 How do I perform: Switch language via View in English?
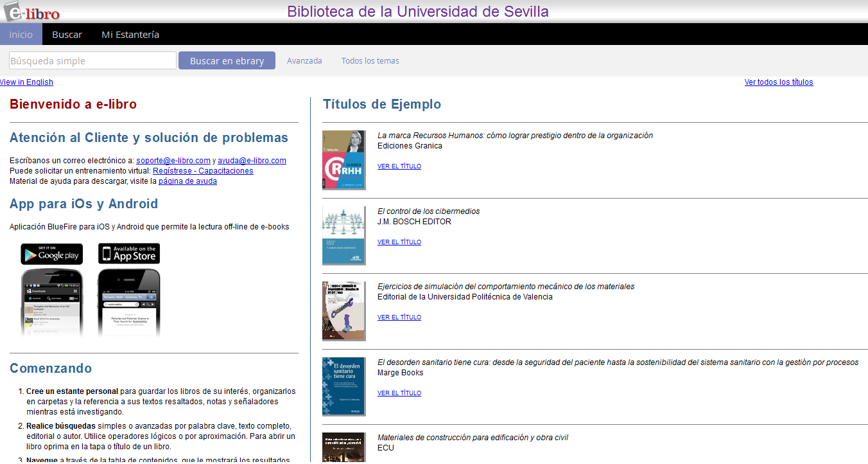pyautogui.click(x=26, y=82)
